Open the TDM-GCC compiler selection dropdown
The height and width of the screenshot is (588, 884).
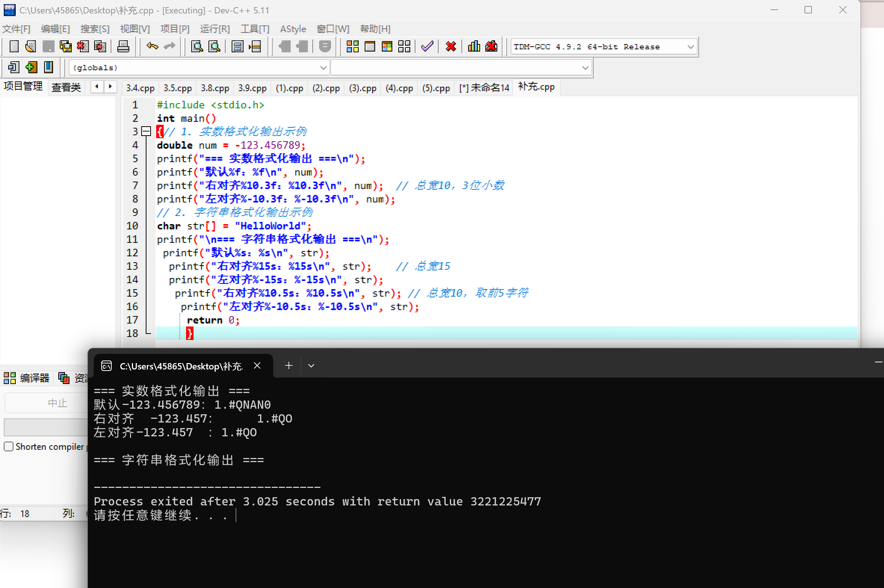pos(690,47)
